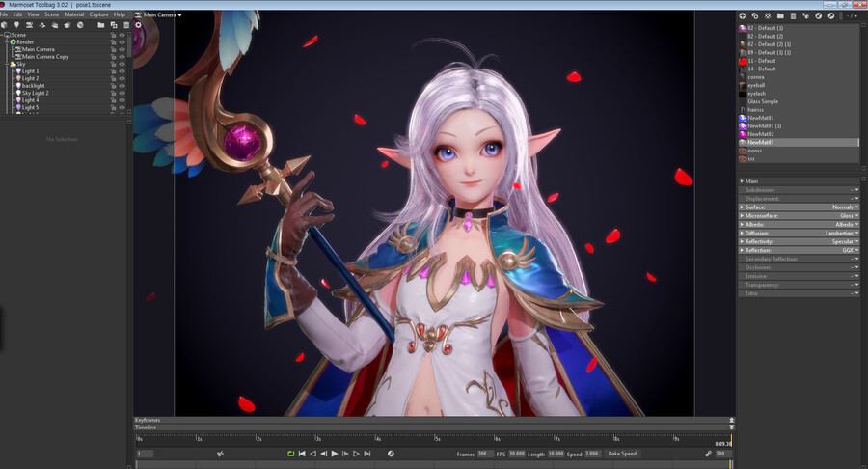Open the Surface Normals dropdown
This screenshot has height=469, width=868.
tap(845, 207)
